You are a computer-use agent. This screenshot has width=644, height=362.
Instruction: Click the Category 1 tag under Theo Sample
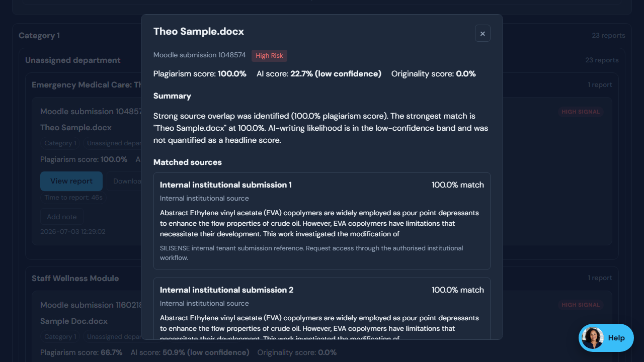tap(60, 143)
